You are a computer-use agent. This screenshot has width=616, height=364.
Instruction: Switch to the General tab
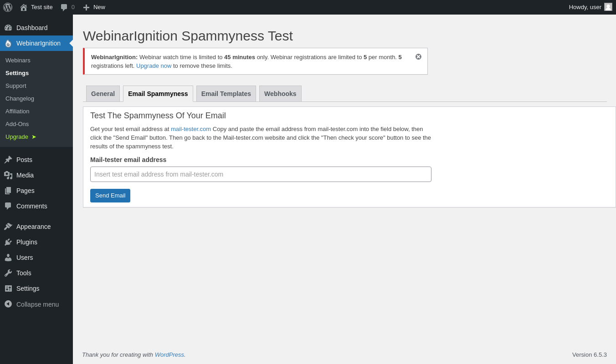pyautogui.click(x=103, y=94)
